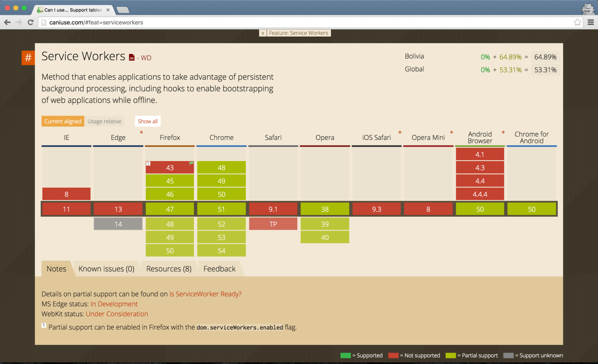Image resolution: width=598 pixels, height=364 pixels.
Task: Click the Opera Mini column header
Action: coord(428,138)
